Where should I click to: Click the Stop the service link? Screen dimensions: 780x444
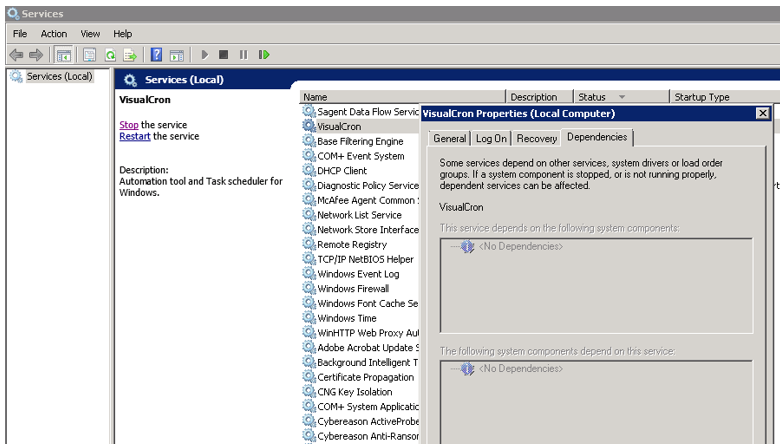tap(129, 125)
